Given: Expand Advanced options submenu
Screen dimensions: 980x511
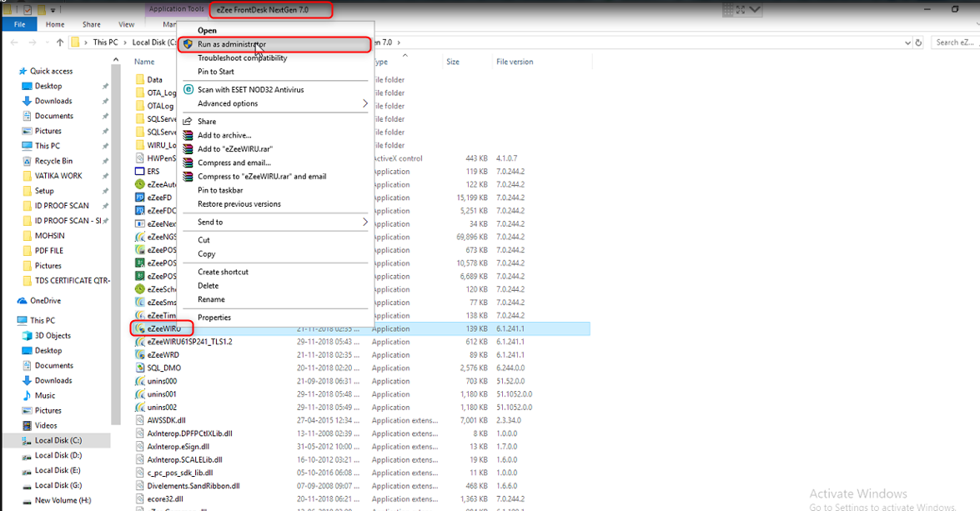Looking at the screenshot, I should click(x=275, y=103).
